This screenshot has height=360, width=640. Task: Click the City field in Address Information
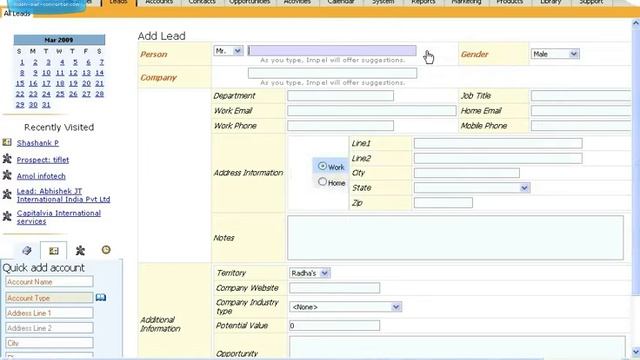pyautogui.click(x=467, y=173)
